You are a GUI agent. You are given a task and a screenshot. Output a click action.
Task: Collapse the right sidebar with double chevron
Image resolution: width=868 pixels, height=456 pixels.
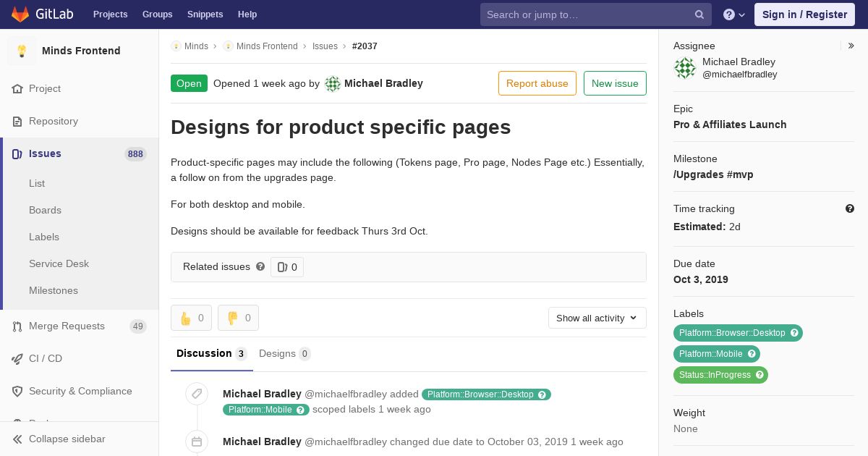click(851, 46)
